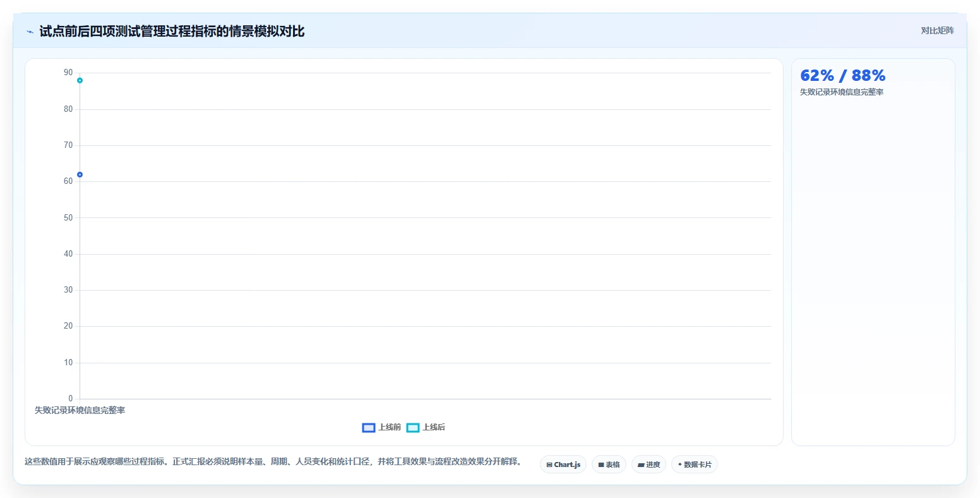Click the lightning icon beside the panel title
The width and height of the screenshot is (980, 498).
(x=30, y=32)
